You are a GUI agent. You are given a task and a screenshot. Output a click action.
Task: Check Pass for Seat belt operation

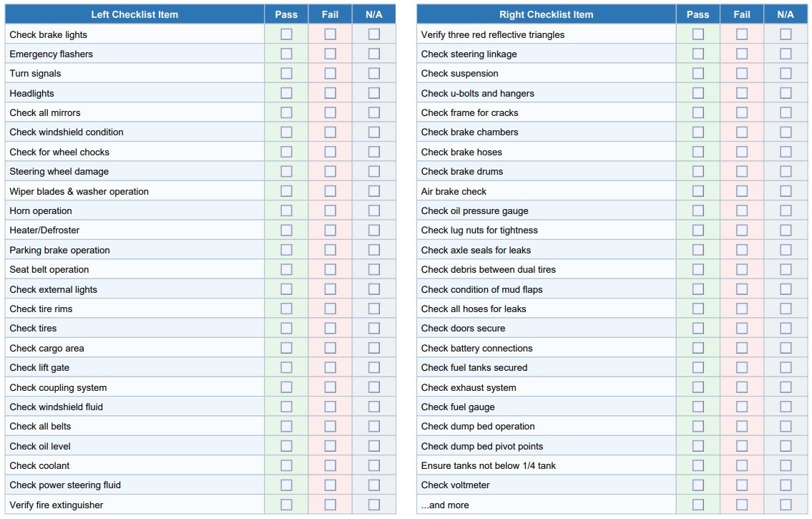286,268
